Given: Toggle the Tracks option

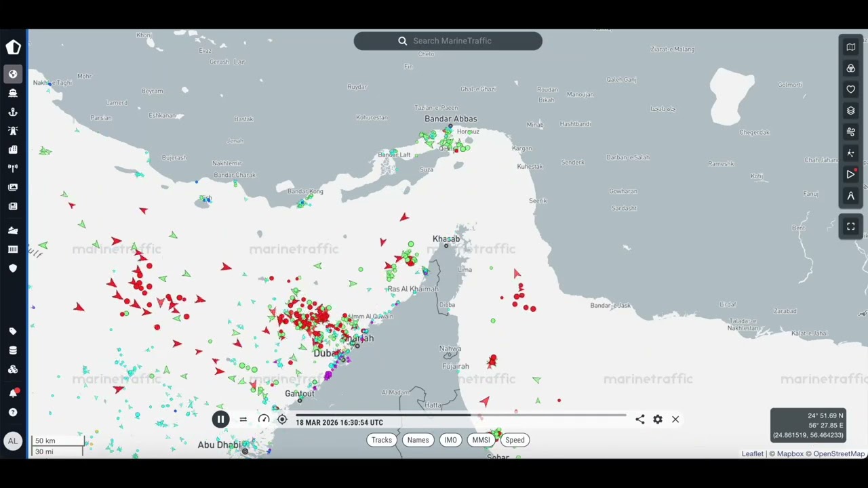Looking at the screenshot, I should [382, 440].
